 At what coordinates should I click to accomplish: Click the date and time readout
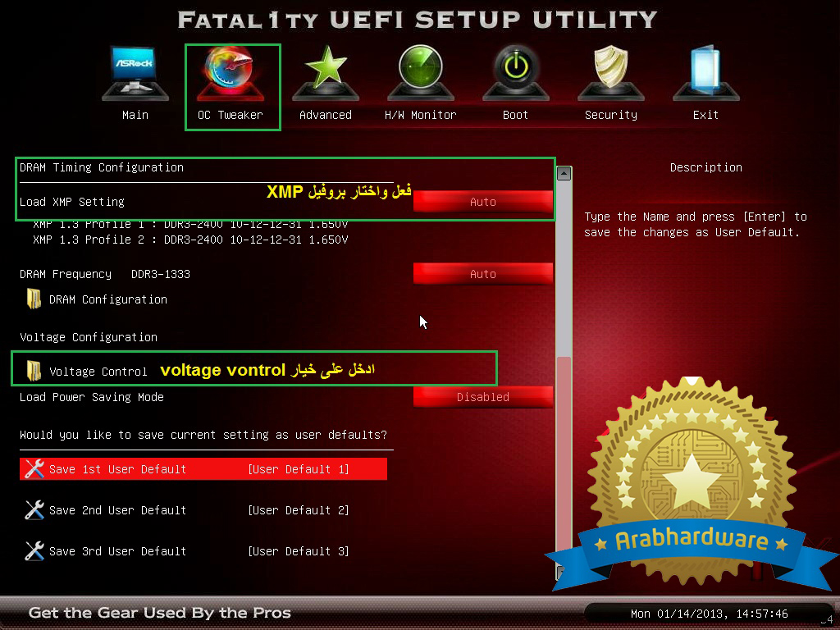[x=710, y=614]
